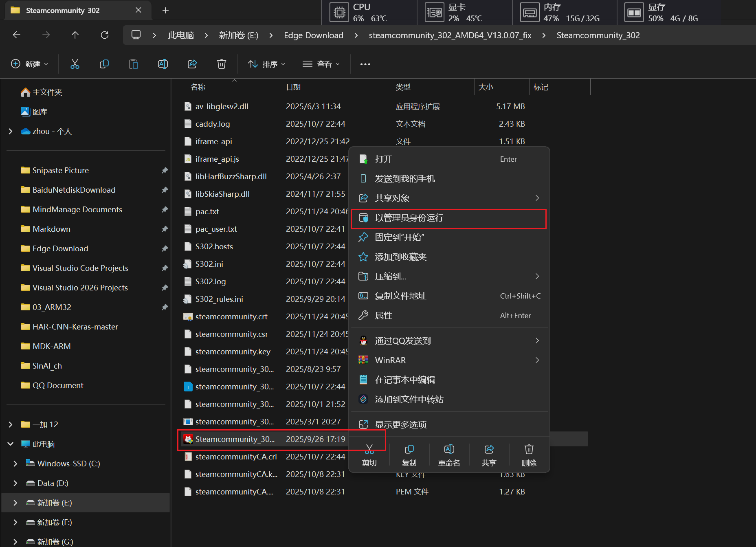Select the S302.hosts file
The image size is (756, 547).
click(x=214, y=246)
